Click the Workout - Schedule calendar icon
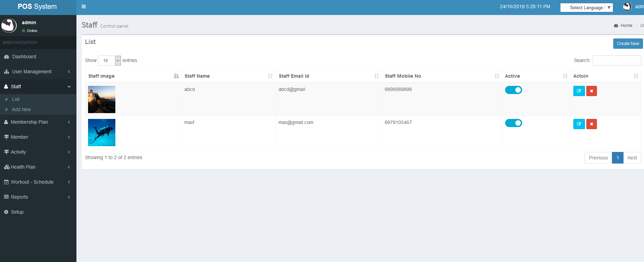644x262 pixels. tap(6, 182)
